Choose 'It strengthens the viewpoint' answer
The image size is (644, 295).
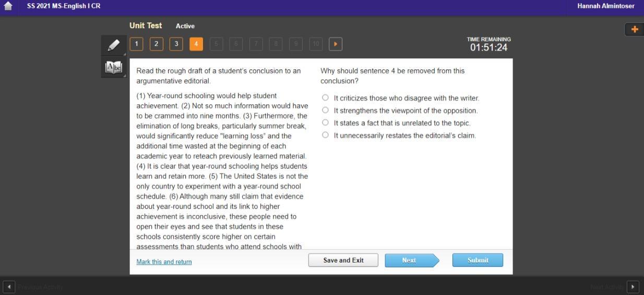pos(326,110)
